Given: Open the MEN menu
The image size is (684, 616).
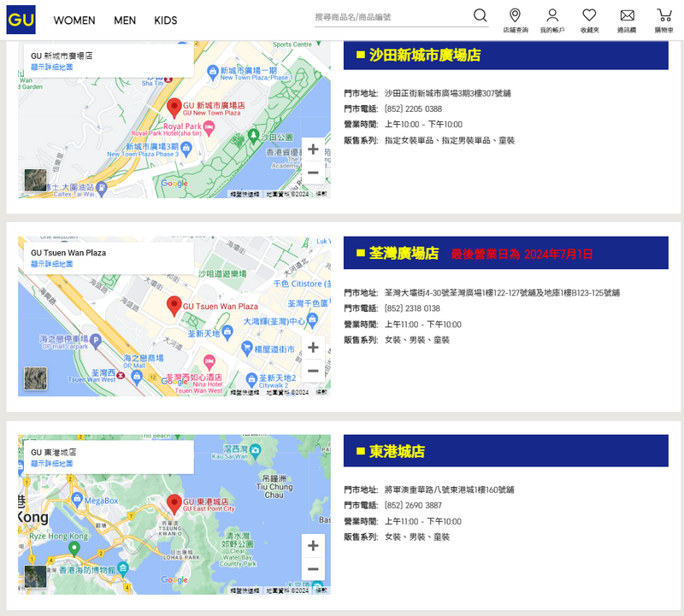Looking at the screenshot, I should pyautogui.click(x=125, y=21).
